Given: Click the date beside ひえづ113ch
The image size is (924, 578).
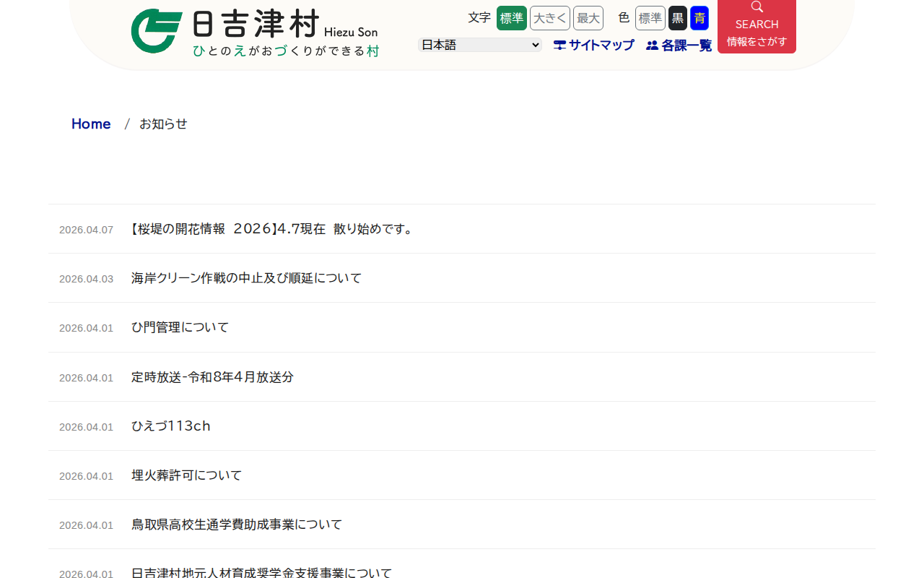Looking at the screenshot, I should click(x=86, y=427).
